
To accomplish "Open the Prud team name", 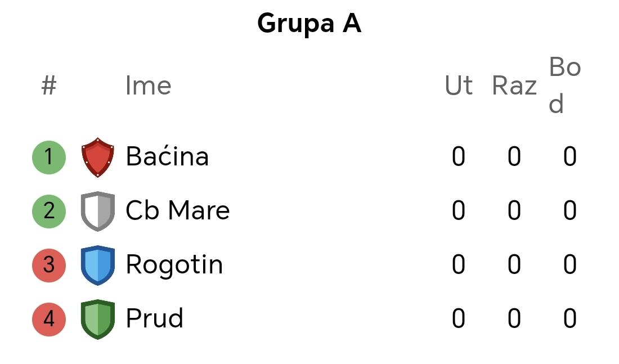I will pos(155,318).
